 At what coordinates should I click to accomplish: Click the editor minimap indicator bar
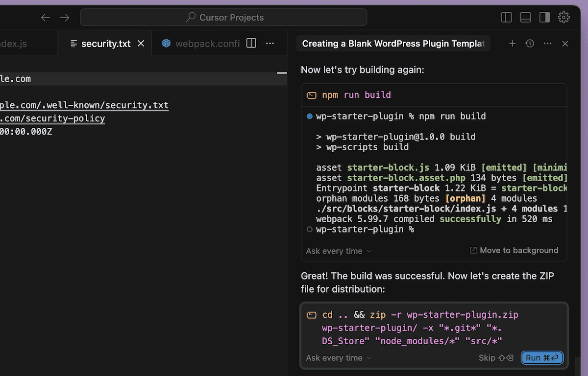point(282,73)
